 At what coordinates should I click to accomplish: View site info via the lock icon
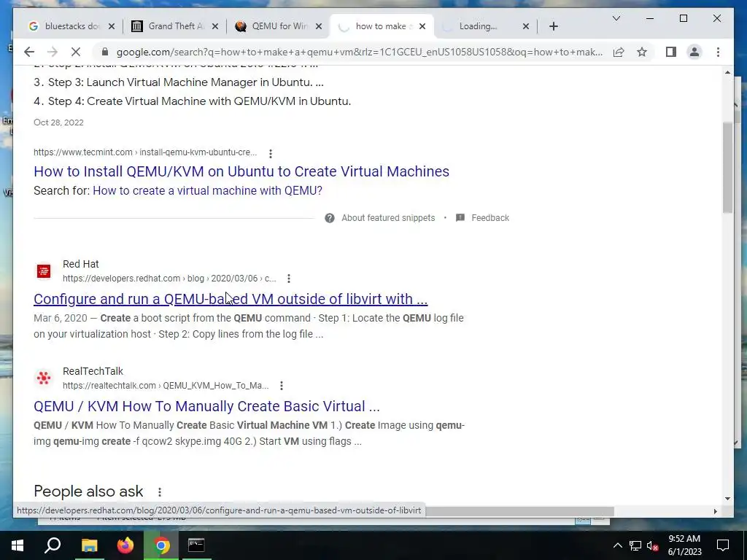coord(105,52)
